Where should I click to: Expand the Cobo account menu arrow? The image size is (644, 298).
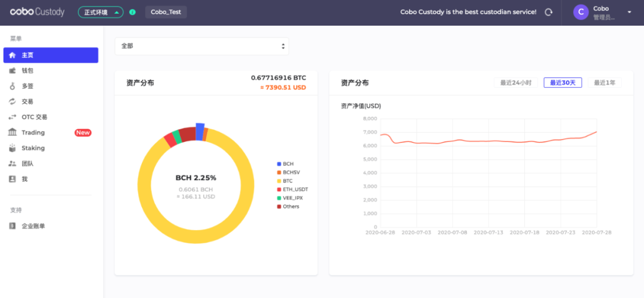[629, 12]
